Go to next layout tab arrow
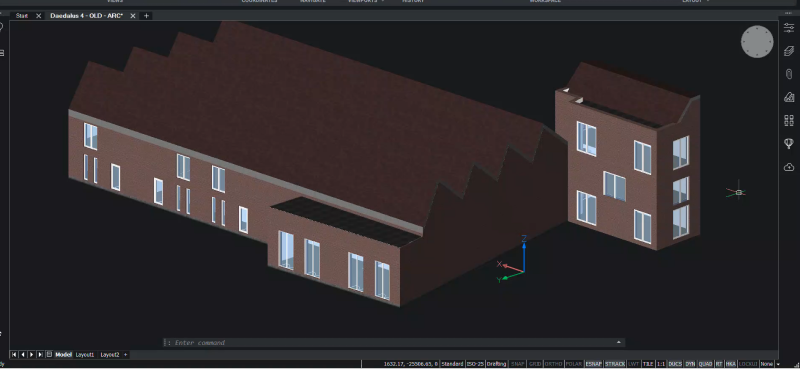800x369 pixels. (31, 354)
